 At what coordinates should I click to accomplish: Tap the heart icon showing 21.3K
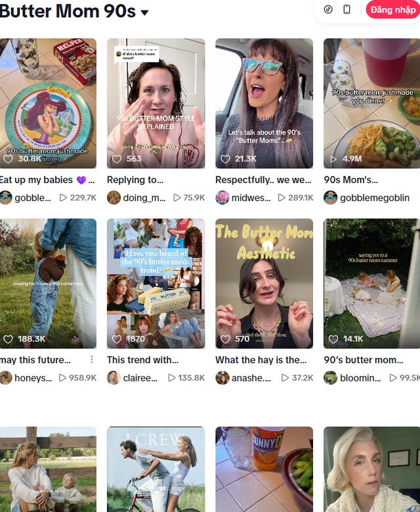point(225,159)
